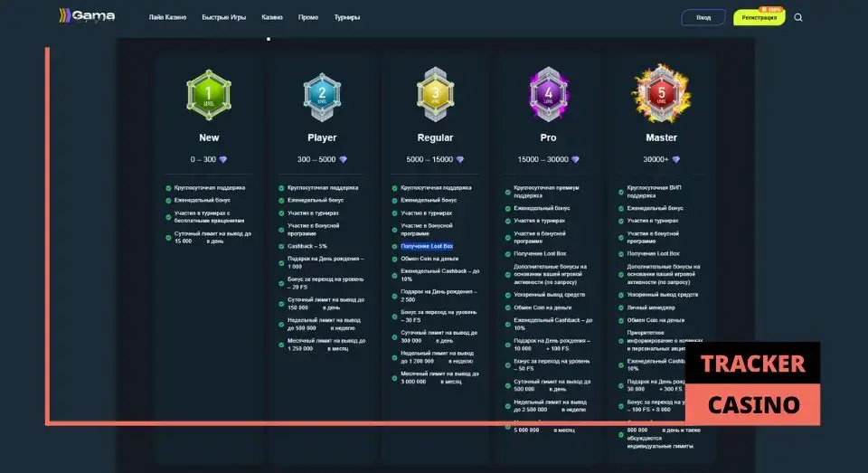The height and width of the screenshot is (473, 868).
Task: Click the yellow Регистрация button
Action: [759, 17]
